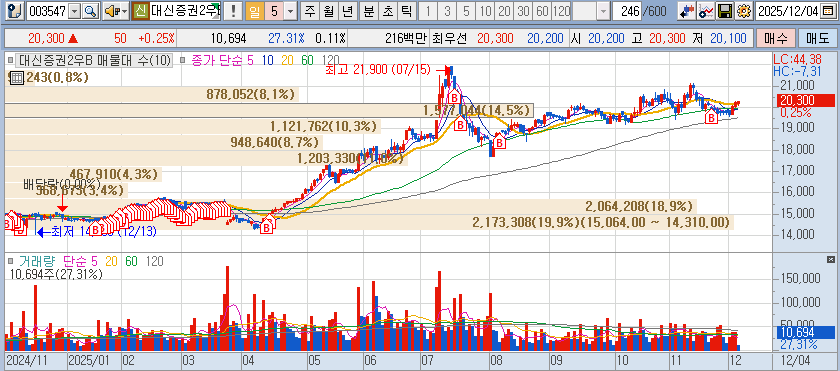The width and height of the screenshot is (840, 371).
Task: Select the 20 interval button
Action: click(504, 10)
